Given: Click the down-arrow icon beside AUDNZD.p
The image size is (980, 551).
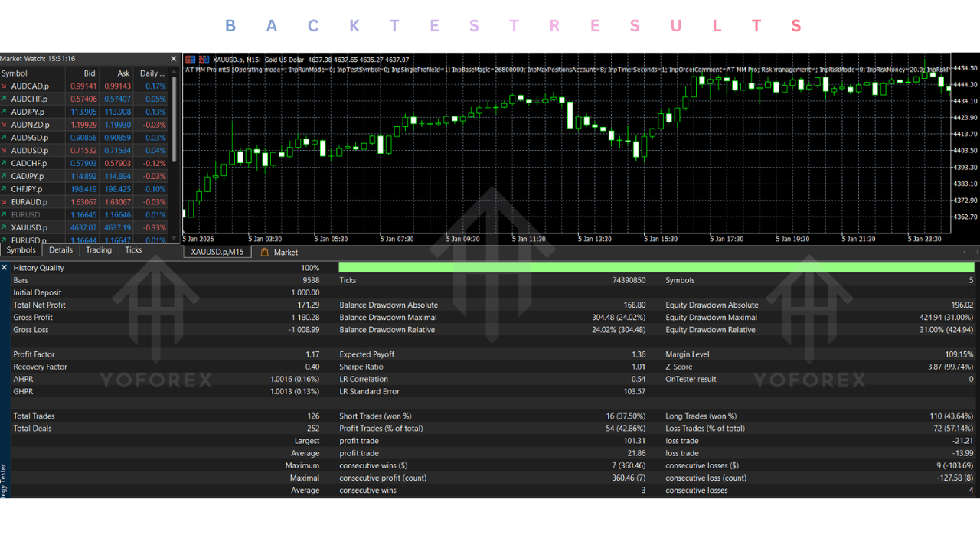Looking at the screenshot, I should tap(5, 125).
